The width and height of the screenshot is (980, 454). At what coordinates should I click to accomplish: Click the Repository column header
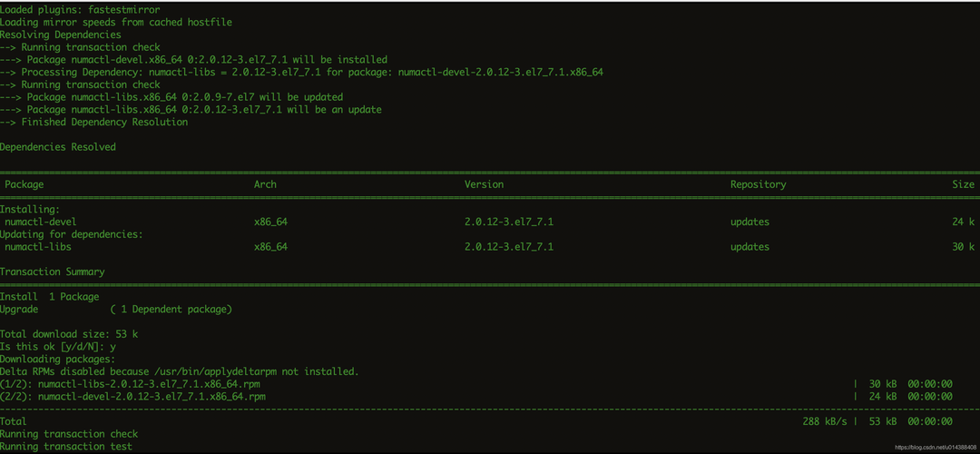point(758,184)
